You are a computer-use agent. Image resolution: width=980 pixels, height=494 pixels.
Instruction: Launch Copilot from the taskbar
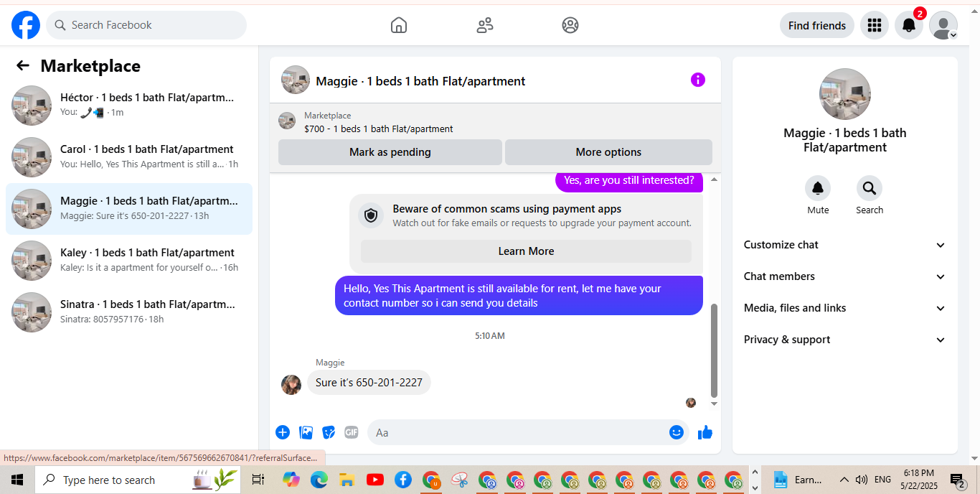click(291, 480)
